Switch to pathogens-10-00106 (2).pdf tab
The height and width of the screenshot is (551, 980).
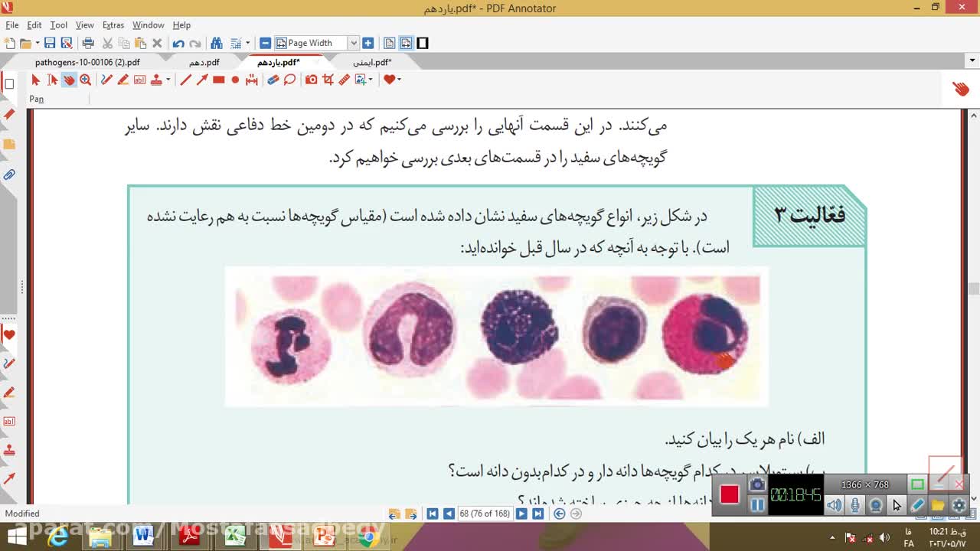coord(87,62)
